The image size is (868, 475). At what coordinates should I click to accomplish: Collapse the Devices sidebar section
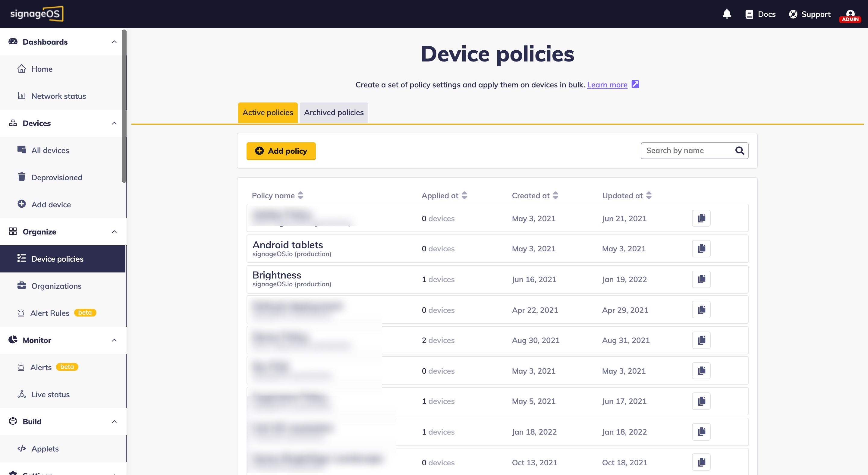pyautogui.click(x=114, y=123)
